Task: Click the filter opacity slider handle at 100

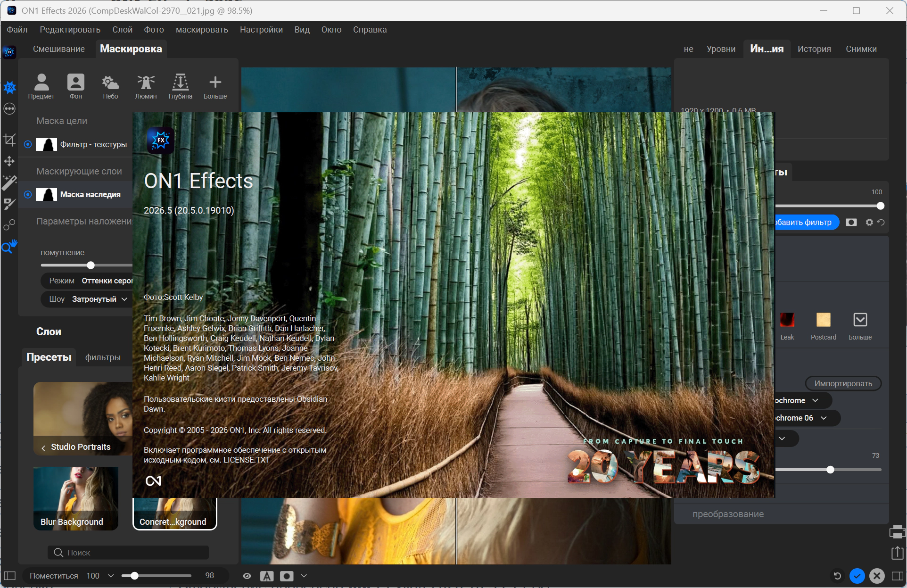Action: [x=880, y=206]
